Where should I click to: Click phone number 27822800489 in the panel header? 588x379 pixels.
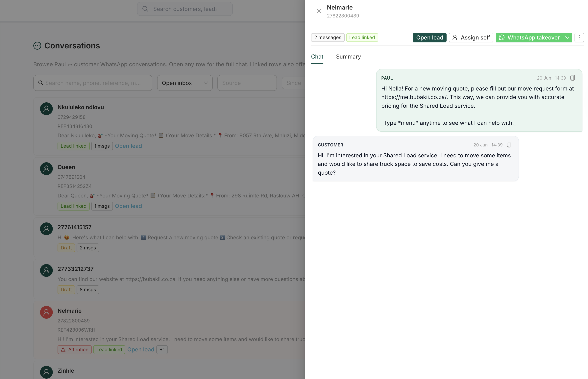343,16
